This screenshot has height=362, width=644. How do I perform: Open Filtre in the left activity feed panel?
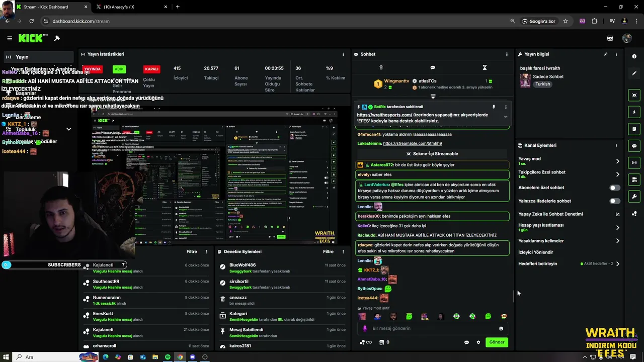192,251
